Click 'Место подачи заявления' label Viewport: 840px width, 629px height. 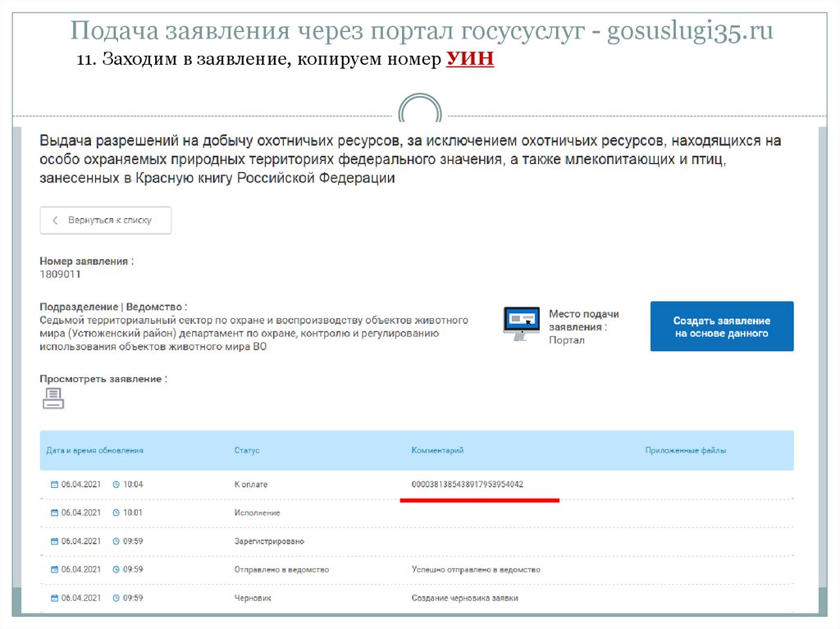(583, 321)
